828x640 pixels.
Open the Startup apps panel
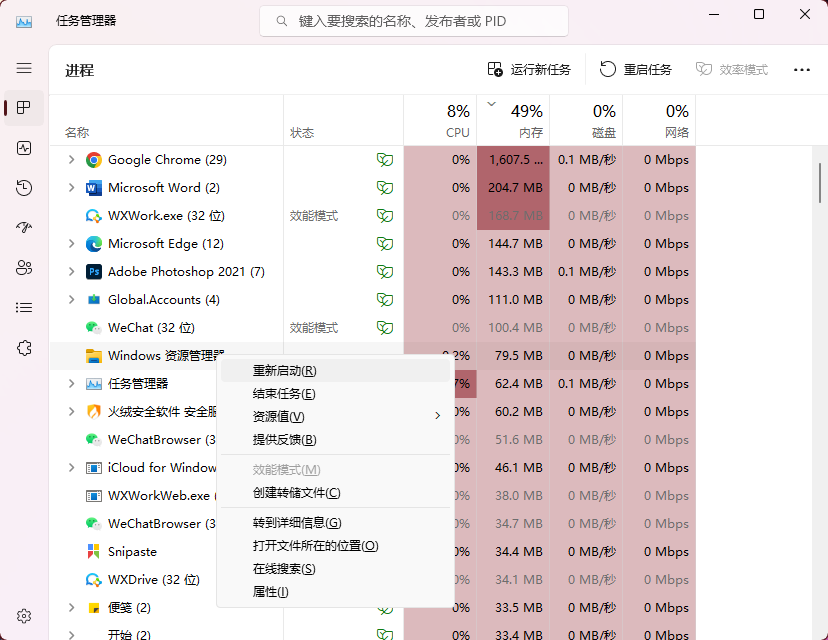pyautogui.click(x=24, y=227)
